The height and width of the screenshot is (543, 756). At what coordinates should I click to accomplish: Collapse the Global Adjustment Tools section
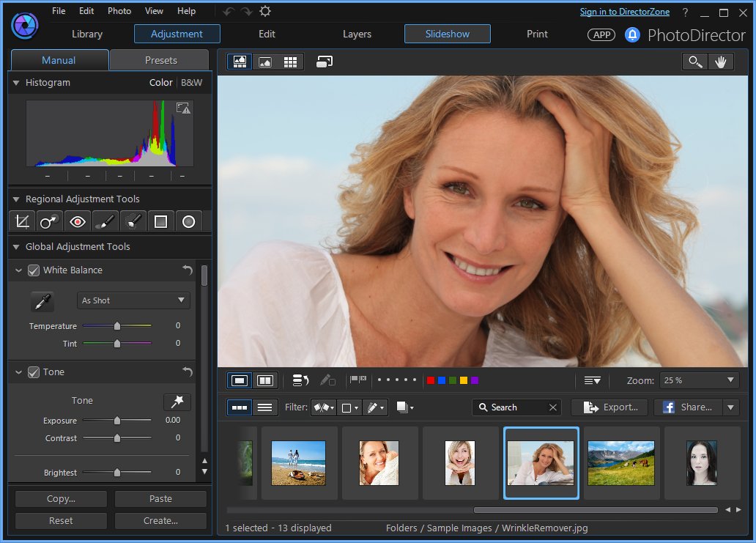(x=16, y=247)
